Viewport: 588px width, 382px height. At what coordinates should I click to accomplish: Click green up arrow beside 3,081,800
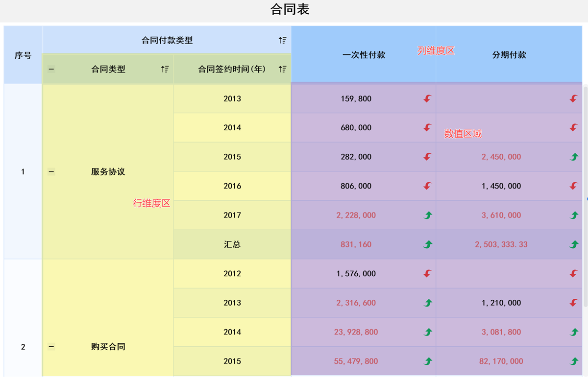[574, 332]
